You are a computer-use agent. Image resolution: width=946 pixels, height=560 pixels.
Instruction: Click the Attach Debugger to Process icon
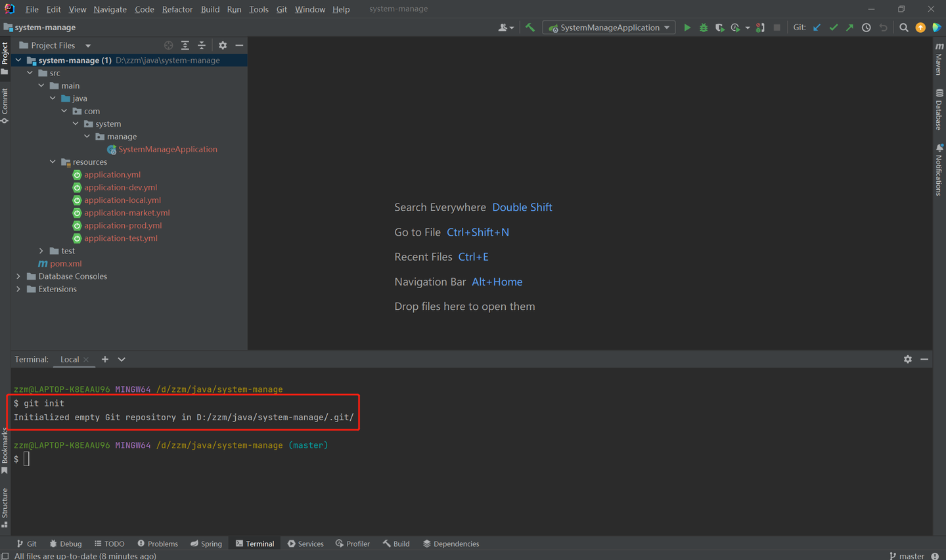[x=760, y=28]
